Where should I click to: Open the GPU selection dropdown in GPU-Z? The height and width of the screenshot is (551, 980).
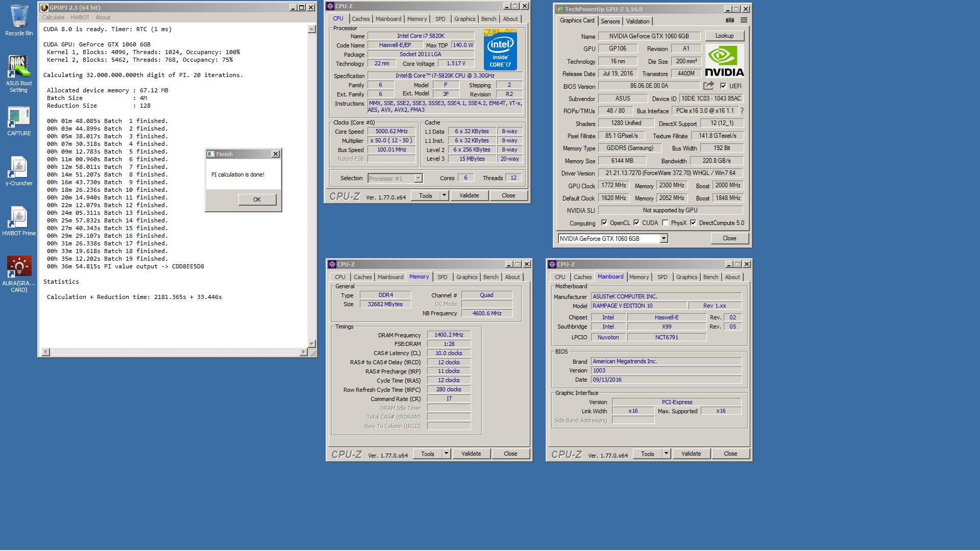(664, 239)
